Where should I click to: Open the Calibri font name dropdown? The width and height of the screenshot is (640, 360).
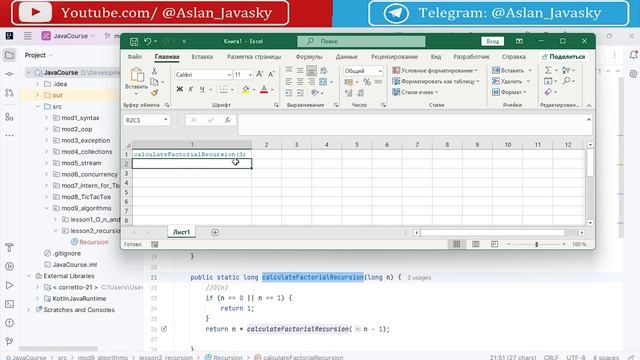coord(229,75)
